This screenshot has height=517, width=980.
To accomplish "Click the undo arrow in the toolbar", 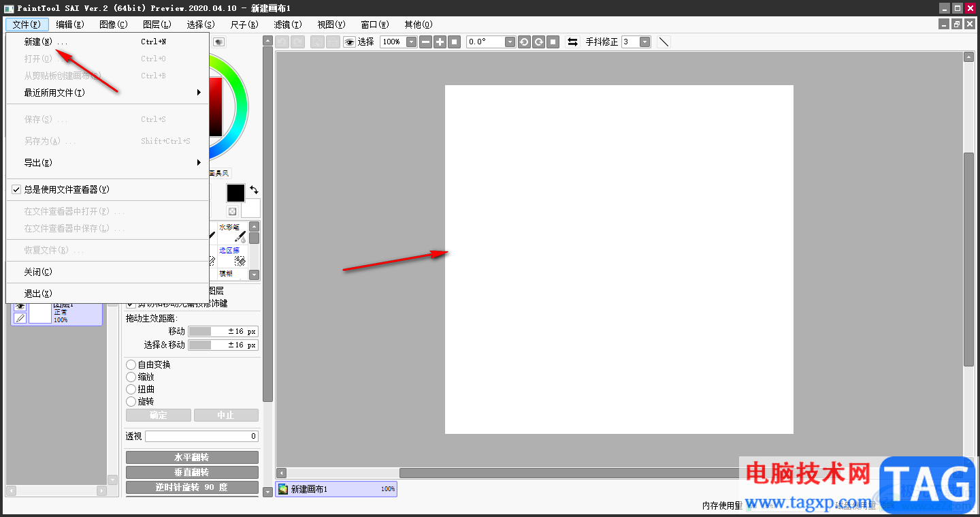I will pyautogui.click(x=282, y=42).
